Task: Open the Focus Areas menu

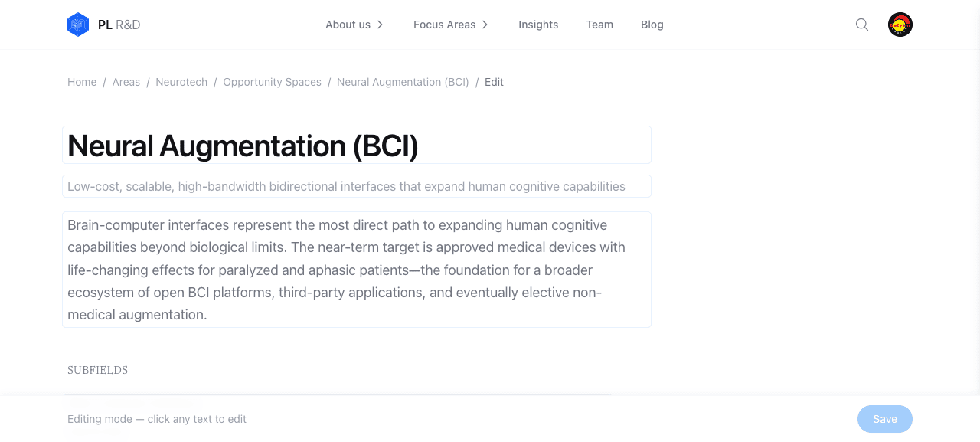Action: (445, 25)
